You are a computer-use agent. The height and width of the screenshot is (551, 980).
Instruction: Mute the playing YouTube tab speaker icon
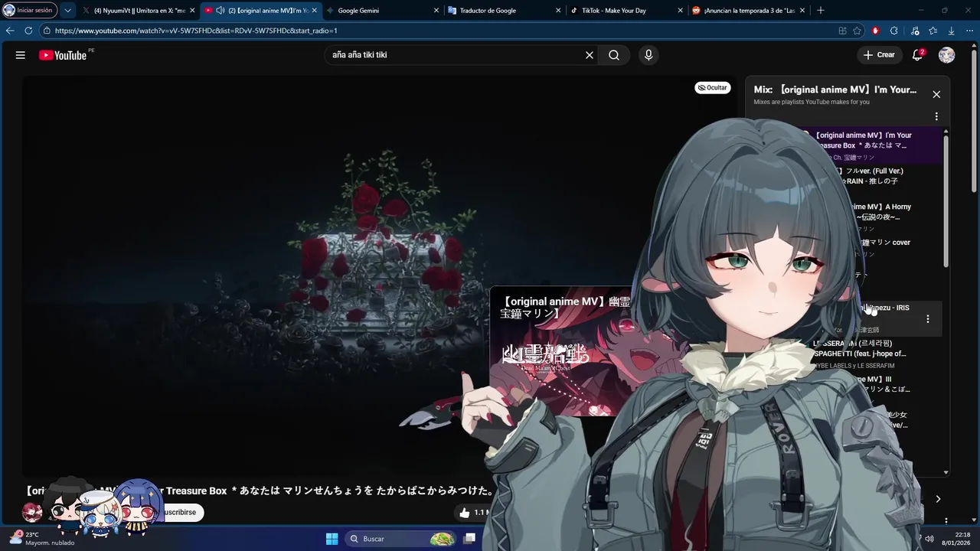pyautogui.click(x=220, y=11)
